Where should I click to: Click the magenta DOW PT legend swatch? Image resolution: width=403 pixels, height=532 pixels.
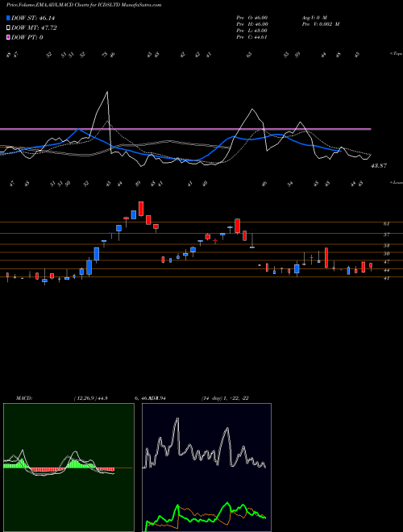coord(9,37)
